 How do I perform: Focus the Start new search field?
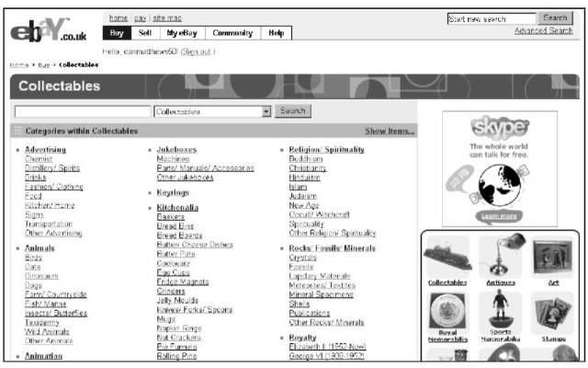pos(492,18)
